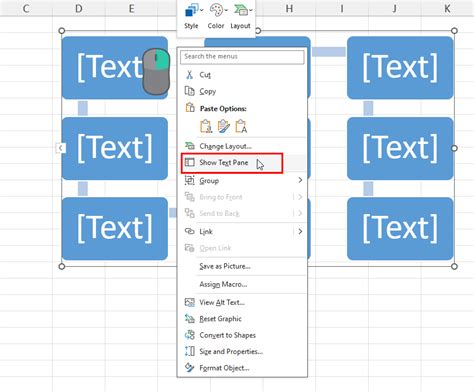Select column E header

pos(131,8)
